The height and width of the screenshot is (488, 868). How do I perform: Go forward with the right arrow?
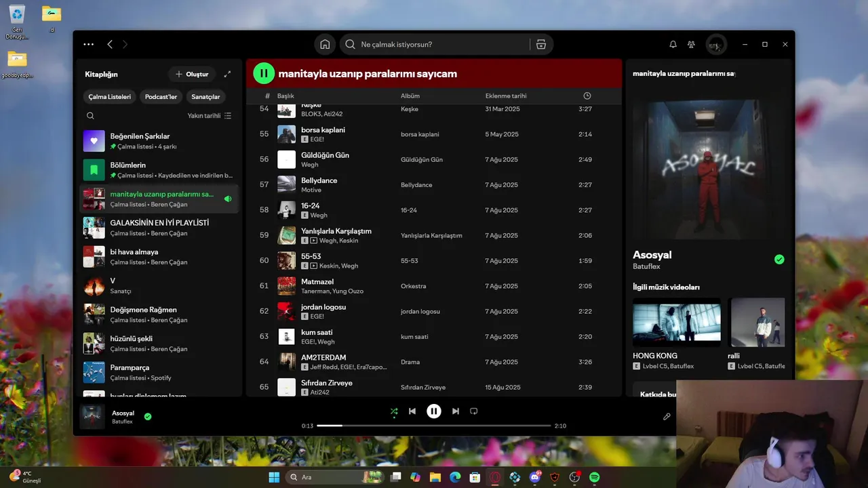125,44
